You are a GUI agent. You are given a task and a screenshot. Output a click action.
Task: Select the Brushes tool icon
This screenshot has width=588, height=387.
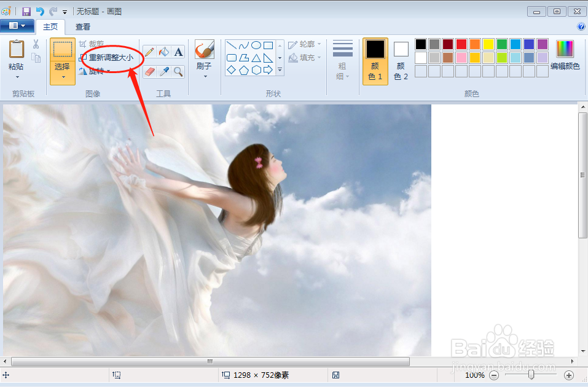(x=205, y=50)
